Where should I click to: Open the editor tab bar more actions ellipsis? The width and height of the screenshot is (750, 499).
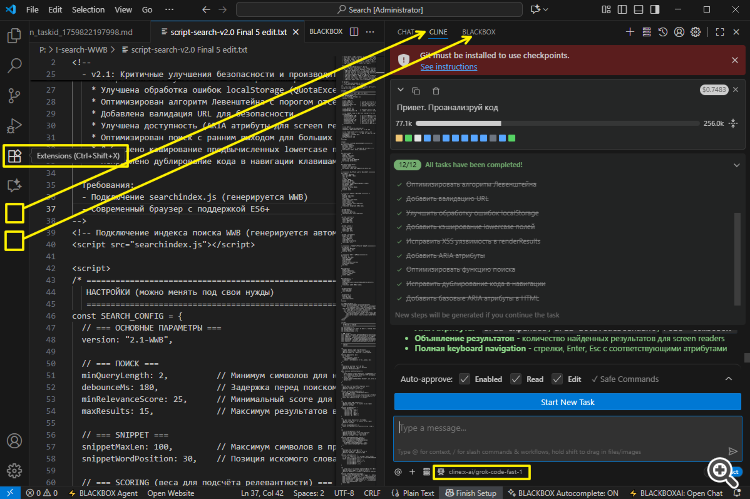(370, 32)
